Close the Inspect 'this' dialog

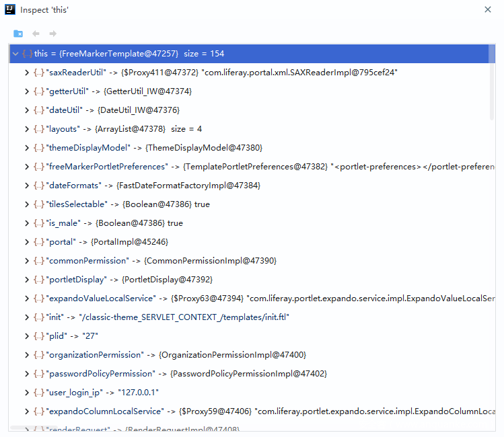[488, 9]
